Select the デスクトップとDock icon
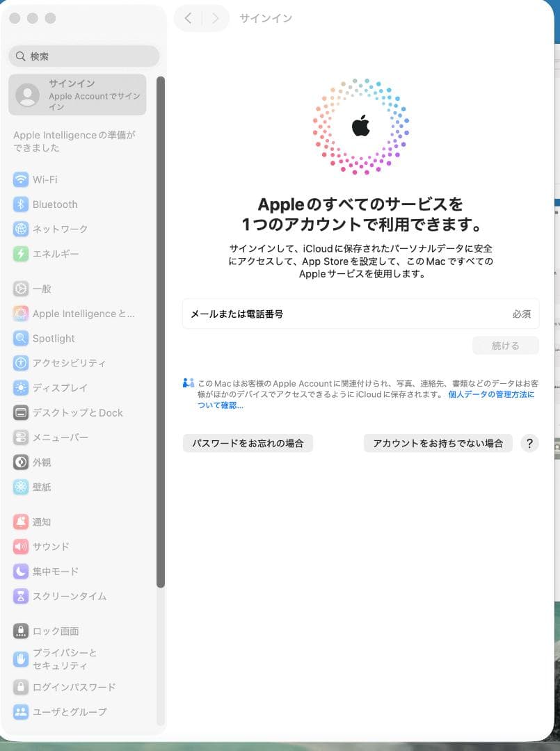The width and height of the screenshot is (560, 751). pyautogui.click(x=21, y=412)
